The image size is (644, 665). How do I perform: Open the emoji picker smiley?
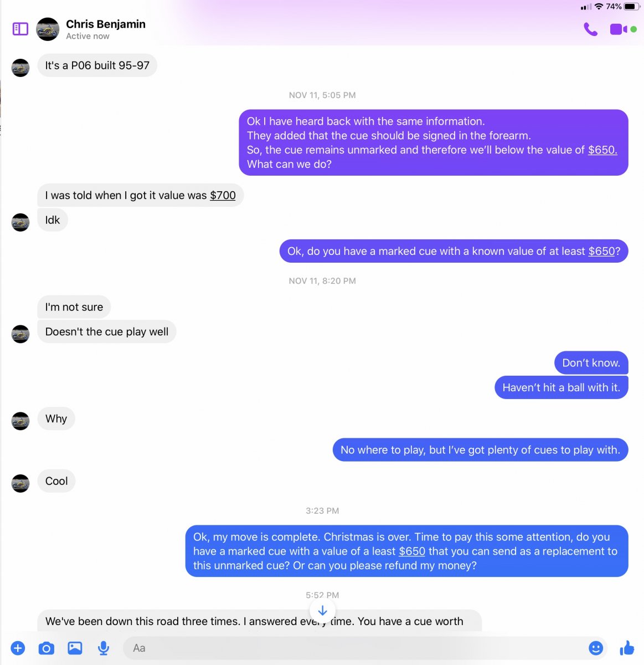coord(596,648)
